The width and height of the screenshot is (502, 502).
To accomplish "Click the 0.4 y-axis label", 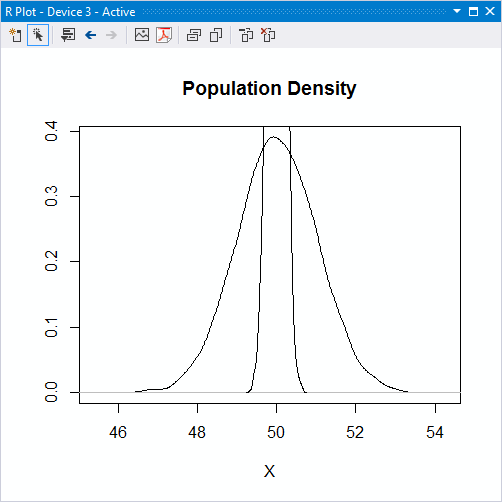I will point(51,131).
